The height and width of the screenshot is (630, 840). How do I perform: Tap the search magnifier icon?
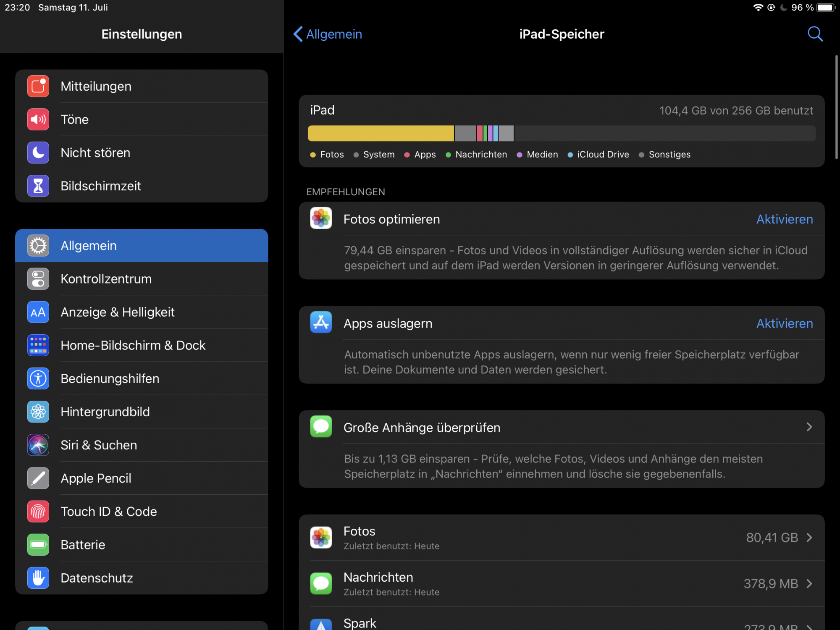815,34
